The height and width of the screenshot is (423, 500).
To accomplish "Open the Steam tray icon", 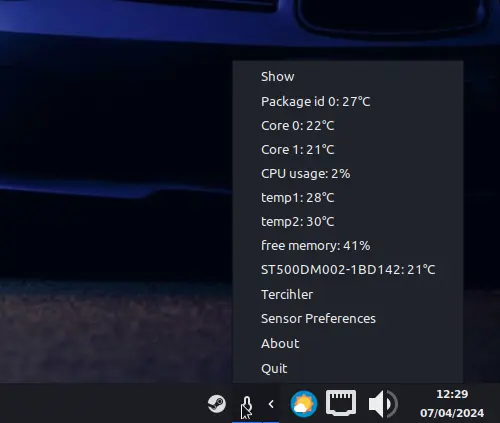I will click(x=217, y=404).
